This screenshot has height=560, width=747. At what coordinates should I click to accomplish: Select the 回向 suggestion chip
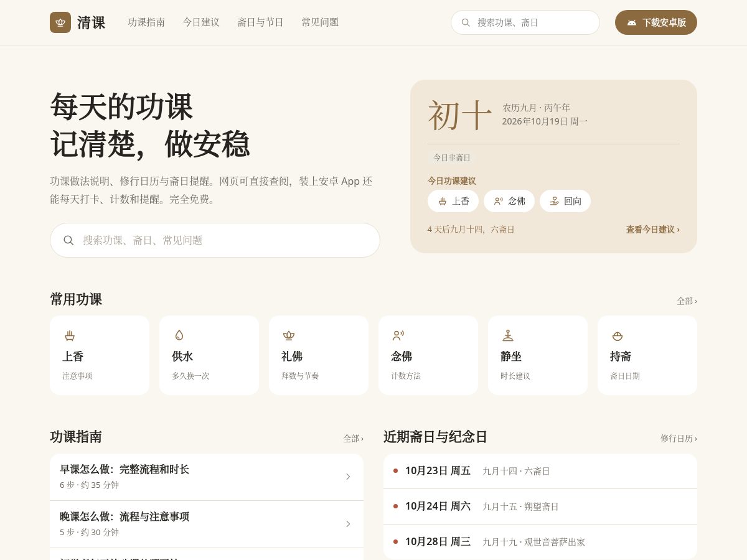coord(565,201)
